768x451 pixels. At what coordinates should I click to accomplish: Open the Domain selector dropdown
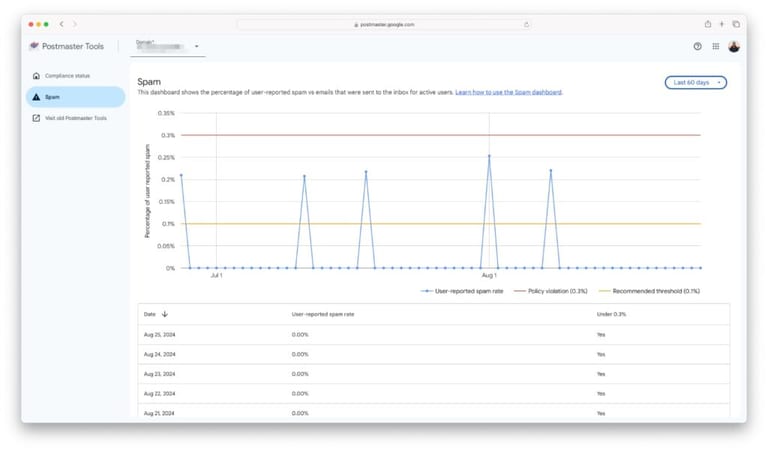pos(168,47)
